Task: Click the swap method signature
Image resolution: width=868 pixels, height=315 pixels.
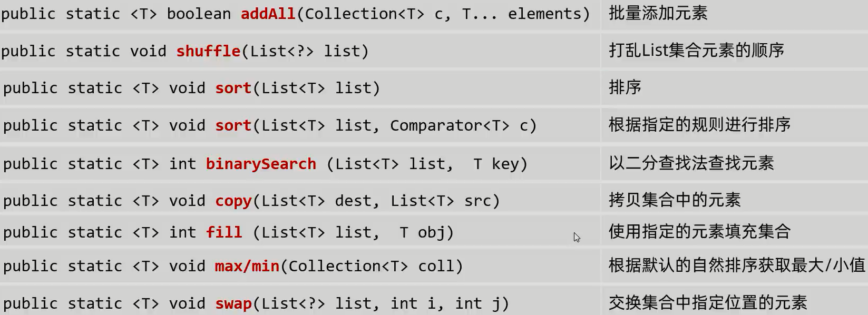Action: 256,303
